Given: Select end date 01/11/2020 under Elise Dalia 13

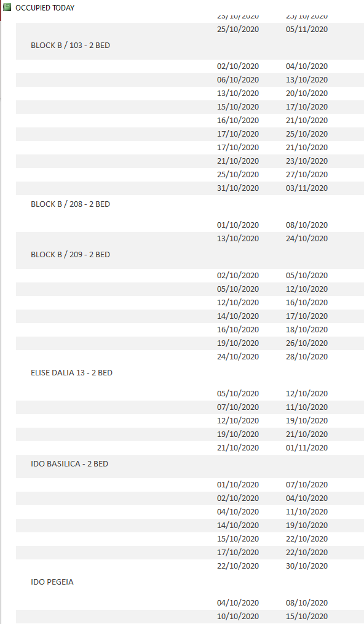Looking at the screenshot, I should [307, 448].
